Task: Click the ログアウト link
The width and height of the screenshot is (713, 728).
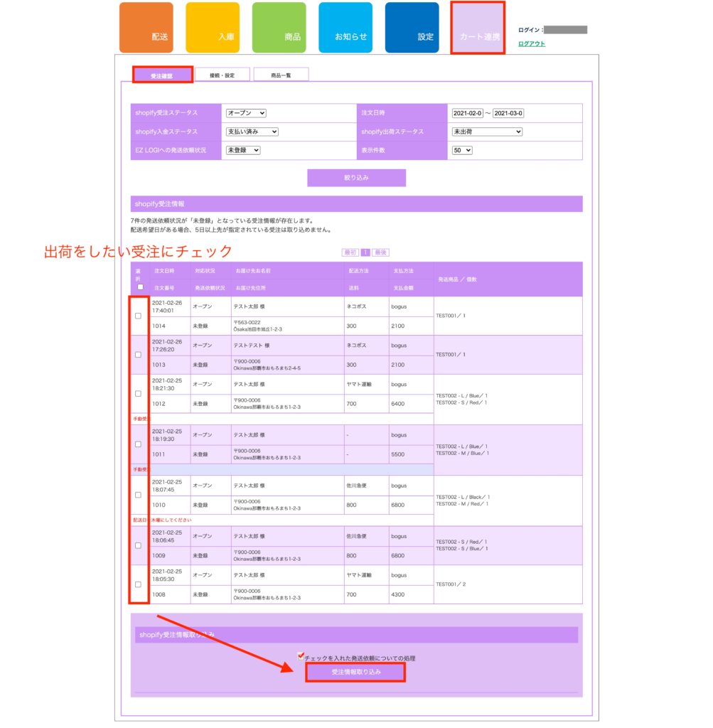Action: (532, 43)
